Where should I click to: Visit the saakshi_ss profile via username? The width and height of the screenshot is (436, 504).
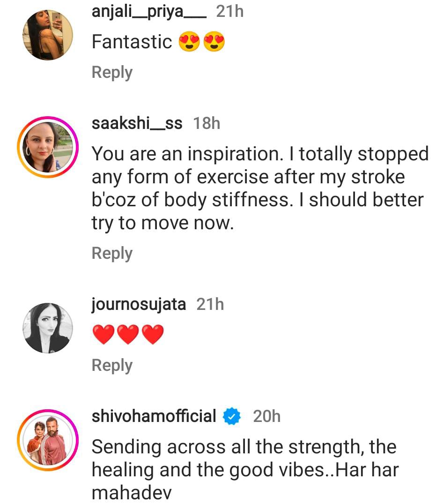137,123
